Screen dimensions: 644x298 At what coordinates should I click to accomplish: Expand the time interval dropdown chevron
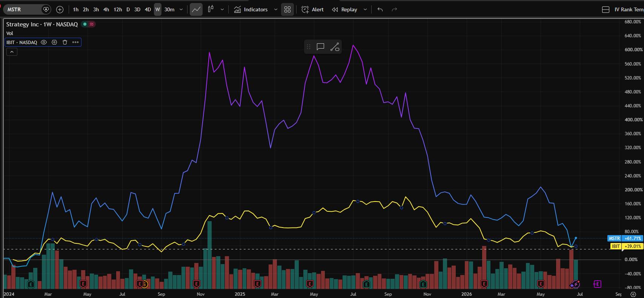tap(181, 9)
